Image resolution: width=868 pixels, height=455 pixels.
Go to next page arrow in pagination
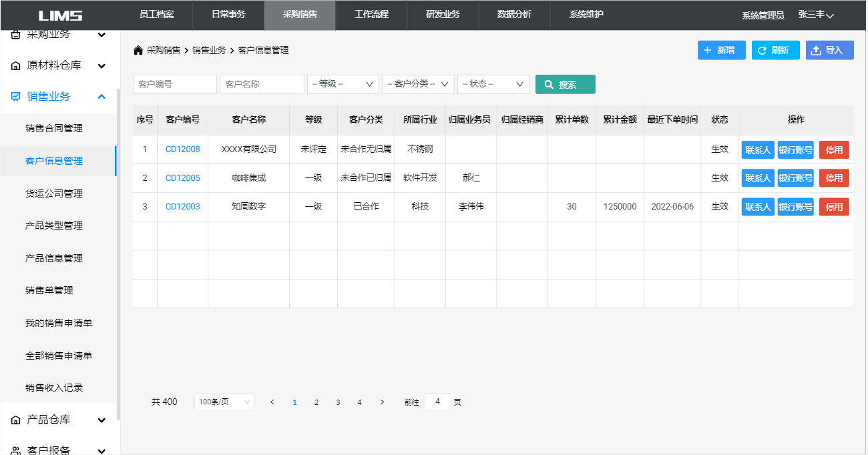click(x=382, y=402)
